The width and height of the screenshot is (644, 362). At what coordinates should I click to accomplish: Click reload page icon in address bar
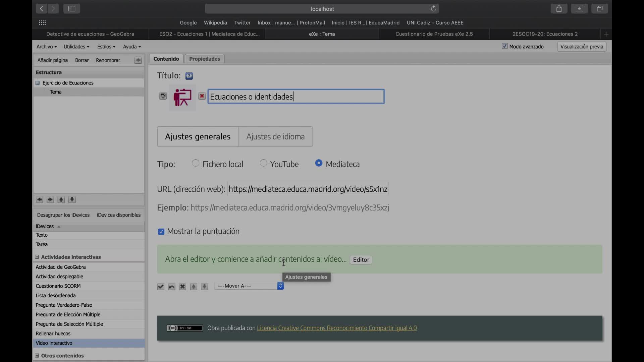tap(433, 9)
